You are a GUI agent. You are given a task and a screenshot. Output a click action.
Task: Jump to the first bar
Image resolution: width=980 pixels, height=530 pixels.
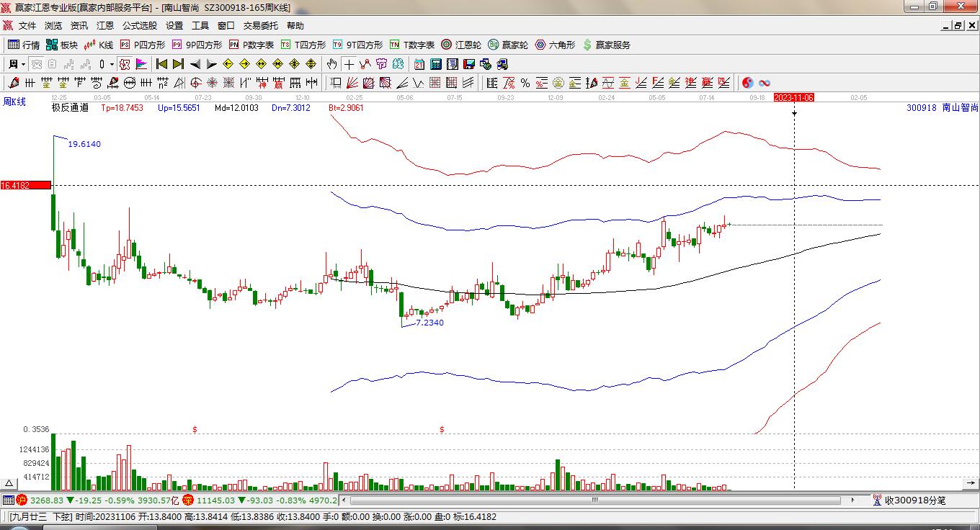[161, 64]
